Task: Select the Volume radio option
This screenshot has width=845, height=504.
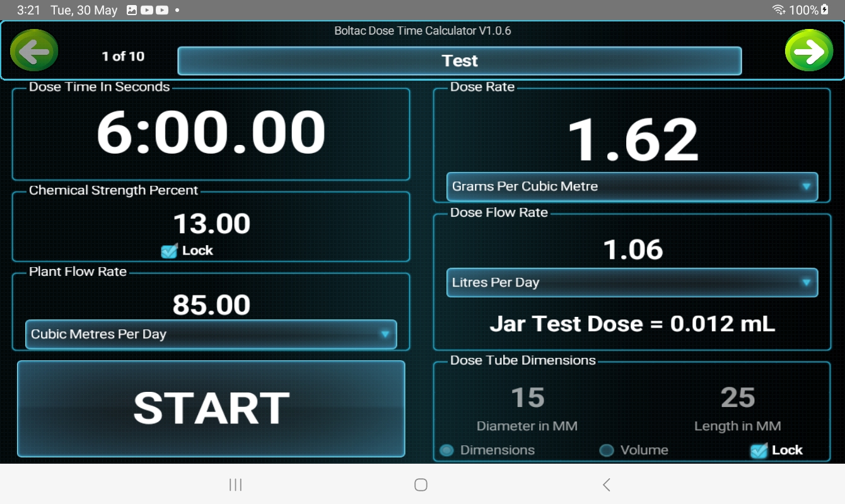Action: [606, 450]
